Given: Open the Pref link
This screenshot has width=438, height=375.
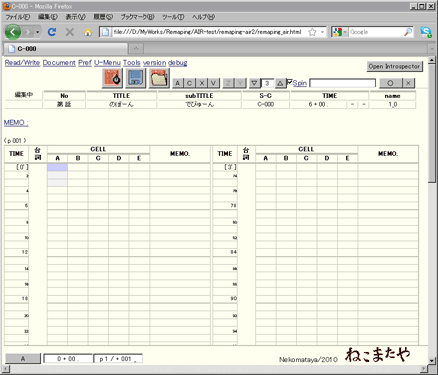Looking at the screenshot, I should pyautogui.click(x=85, y=63).
